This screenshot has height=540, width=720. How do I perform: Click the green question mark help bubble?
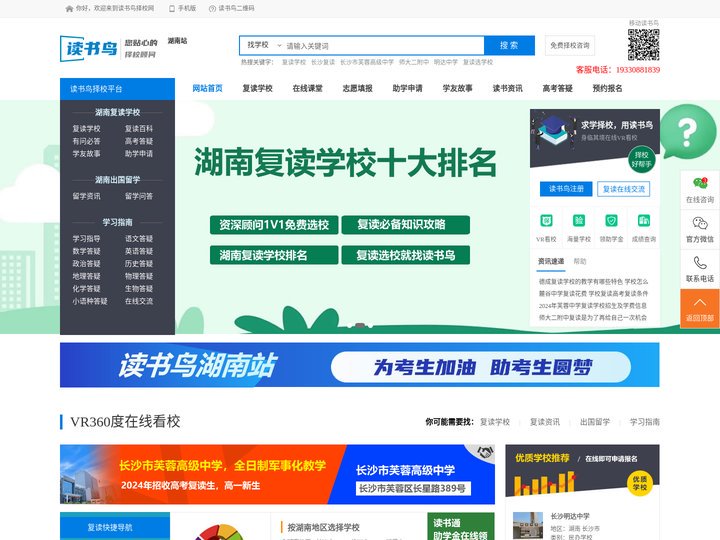688,132
